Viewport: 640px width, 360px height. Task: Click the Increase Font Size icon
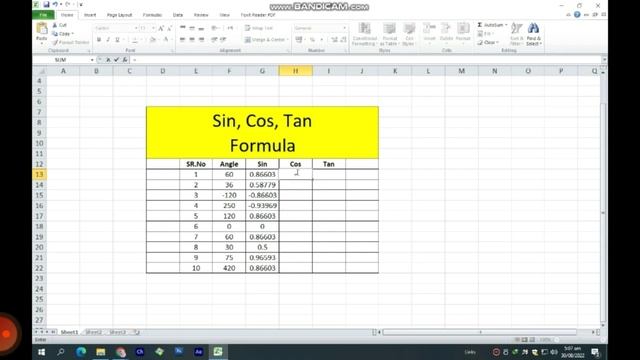click(x=161, y=28)
